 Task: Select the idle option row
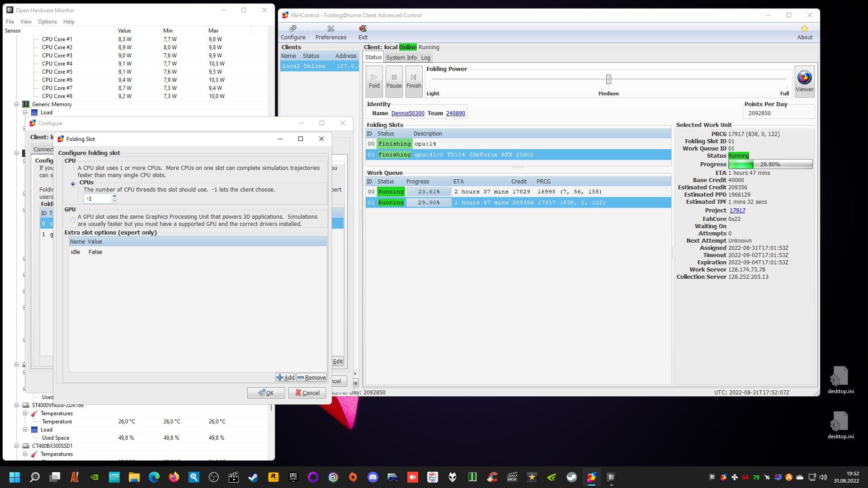[x=198, y=252]
